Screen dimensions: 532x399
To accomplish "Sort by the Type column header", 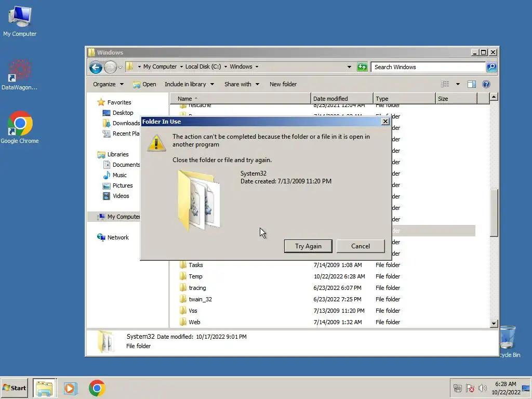I will click(404, 99).
